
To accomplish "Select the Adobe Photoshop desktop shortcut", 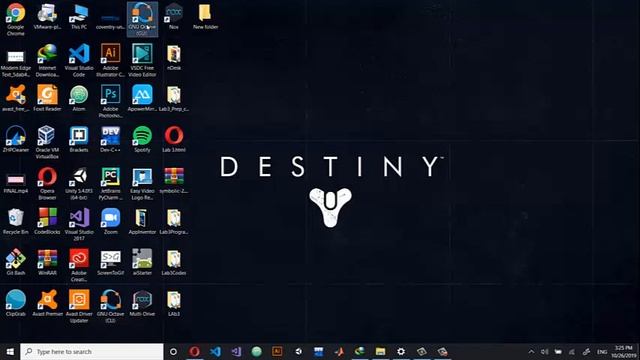I will 110,101.
